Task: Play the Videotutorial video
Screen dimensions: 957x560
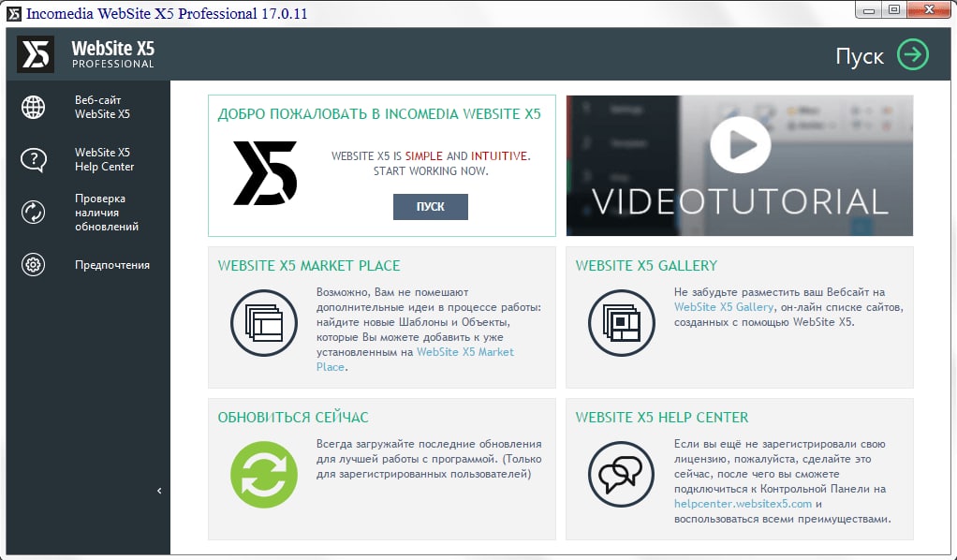Action: point(741,145)
